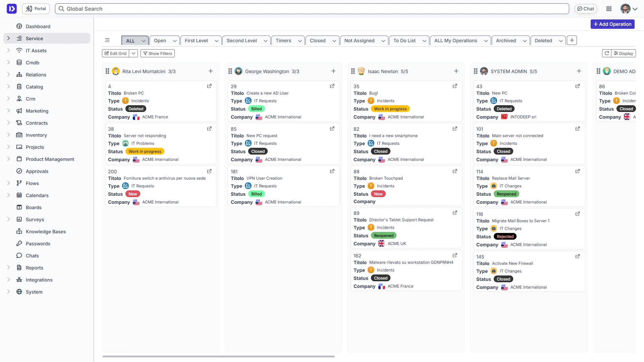Open the user avatar menu chevron

click(x=635, y=9)
